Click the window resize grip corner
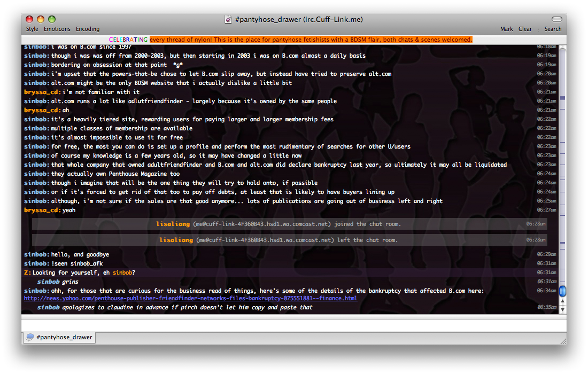 (563, 341)
